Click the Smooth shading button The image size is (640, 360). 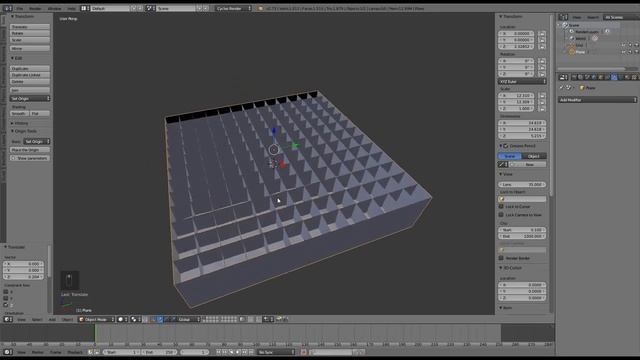[x=19, y=113]
